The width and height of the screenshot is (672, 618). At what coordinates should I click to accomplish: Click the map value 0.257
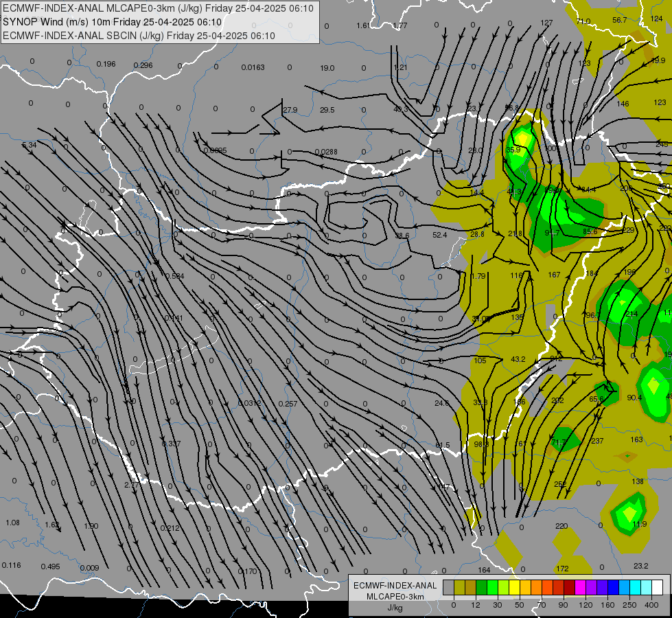[288, 404]
